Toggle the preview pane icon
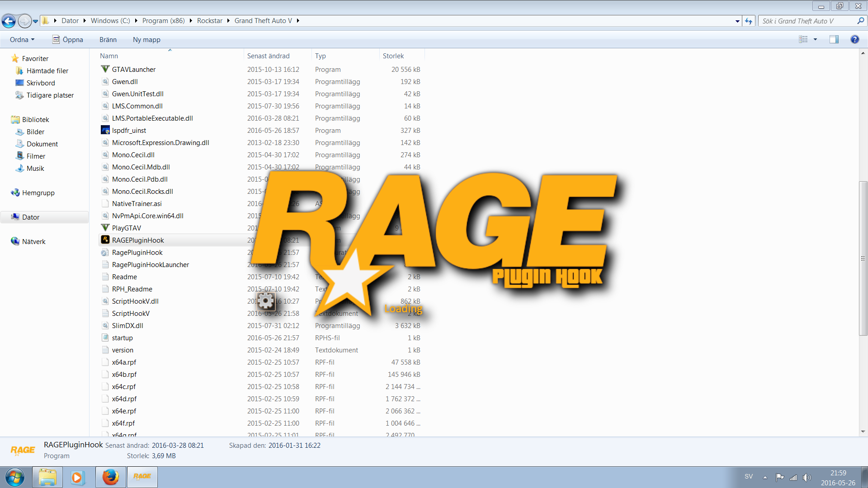This screenshot has height=488, width=868. 834,39
